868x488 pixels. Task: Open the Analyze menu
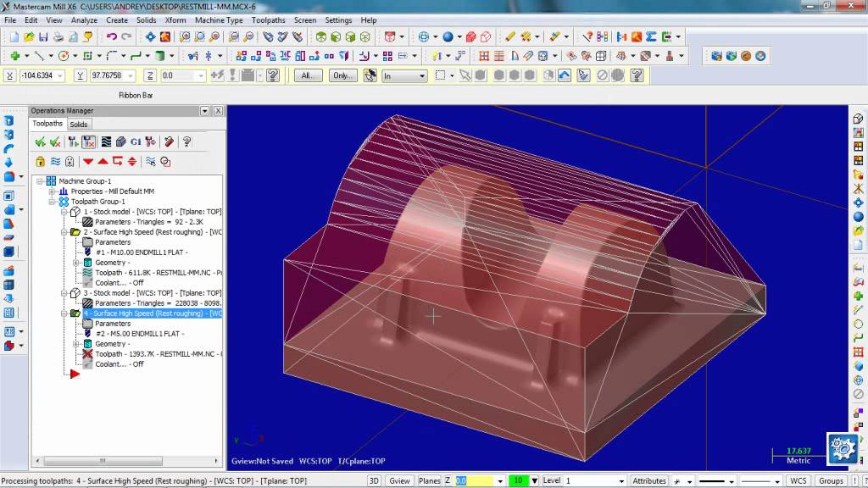[x=84, y=20]
